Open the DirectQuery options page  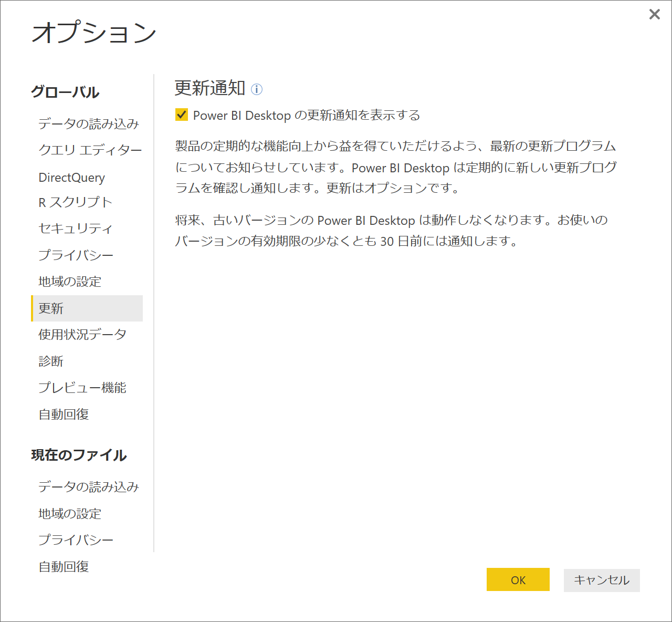71,177
